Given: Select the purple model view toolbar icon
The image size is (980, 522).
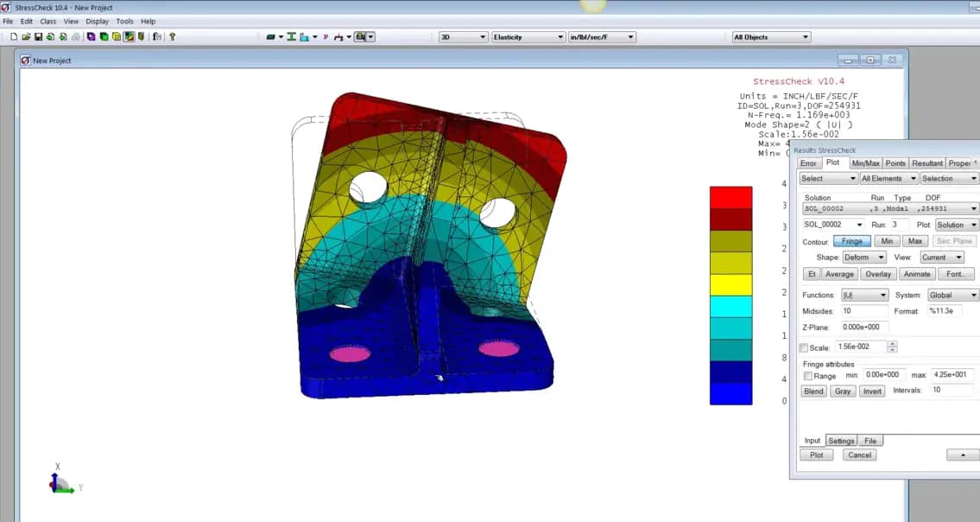Looking at the screenshot, I should click(91, 36).
